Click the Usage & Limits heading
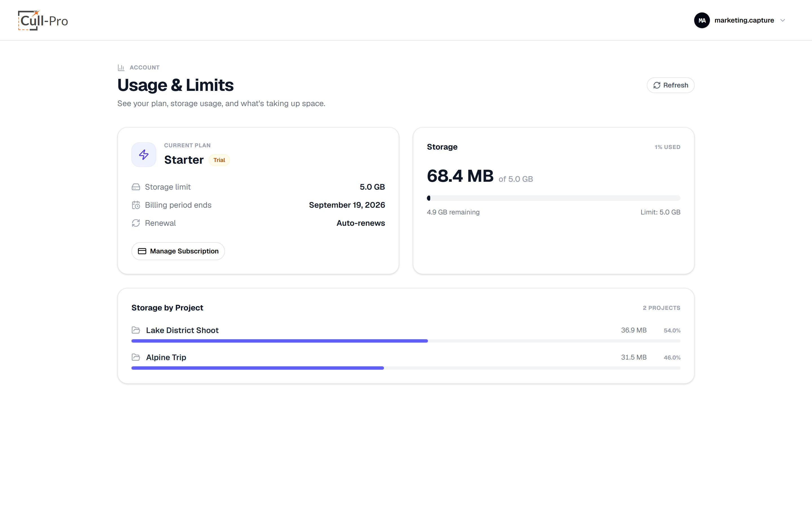Screen dimensions: 812x508 [175, 85]
